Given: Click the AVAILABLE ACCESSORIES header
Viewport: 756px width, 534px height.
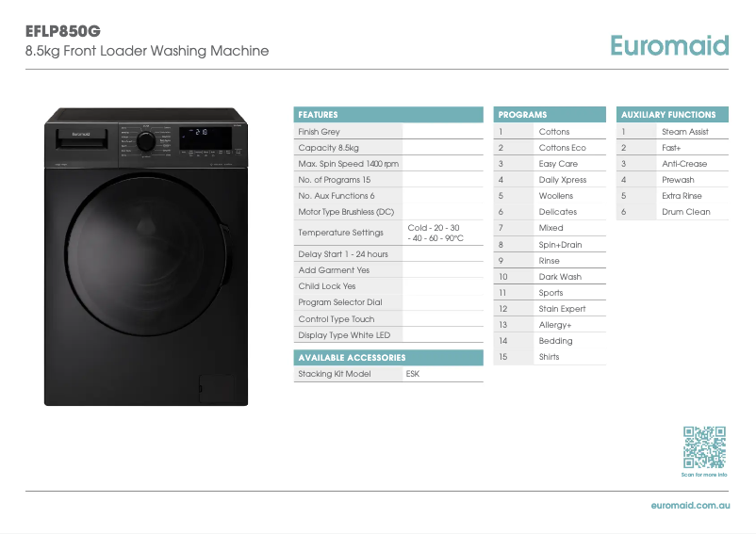Looking at the screenshot, I should click(x=388, y=358).
